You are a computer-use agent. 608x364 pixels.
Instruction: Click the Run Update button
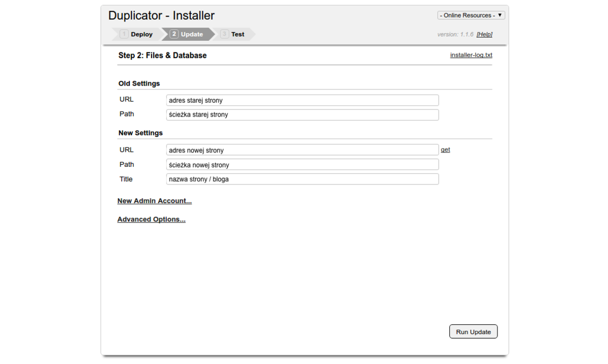473,332
